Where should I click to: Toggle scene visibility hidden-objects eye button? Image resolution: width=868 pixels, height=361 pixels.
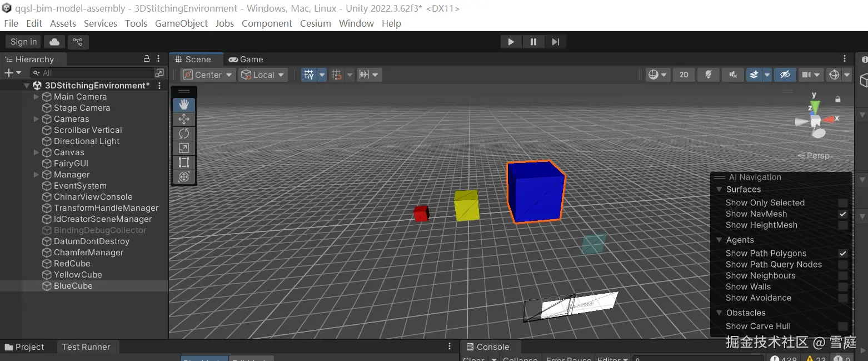pyautogui.click(x=785, y=75)
